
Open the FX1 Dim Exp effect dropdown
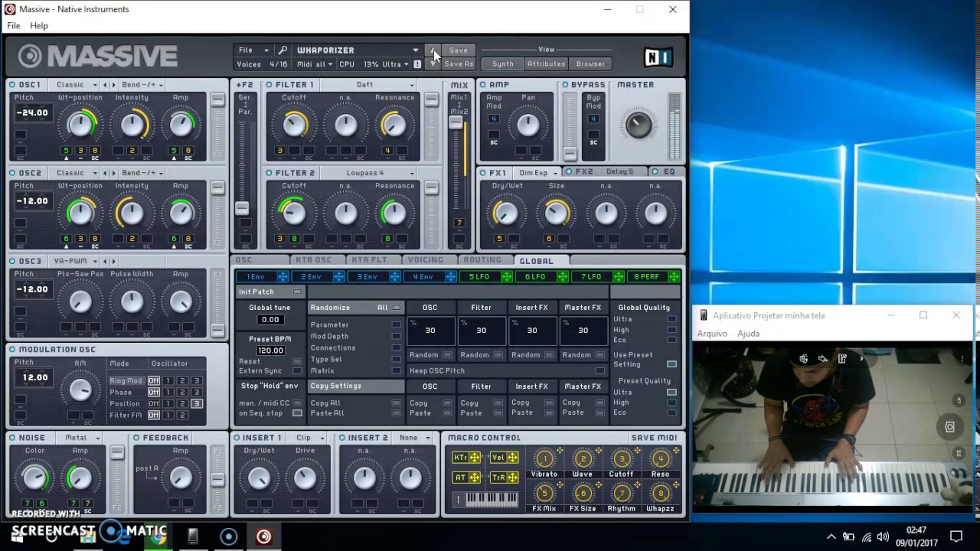pyautogui.click(x=537, y=173)
